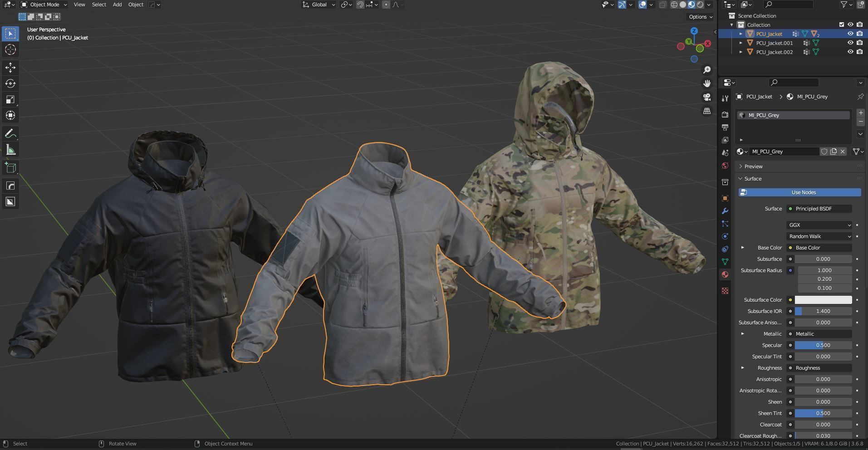Select the Cursor tool in the toolbar

point(10,49)
